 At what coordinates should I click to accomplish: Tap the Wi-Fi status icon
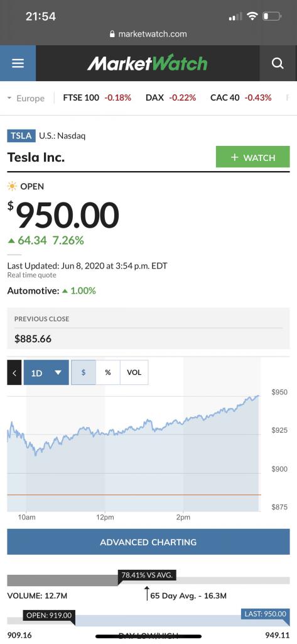pos(252,16)
